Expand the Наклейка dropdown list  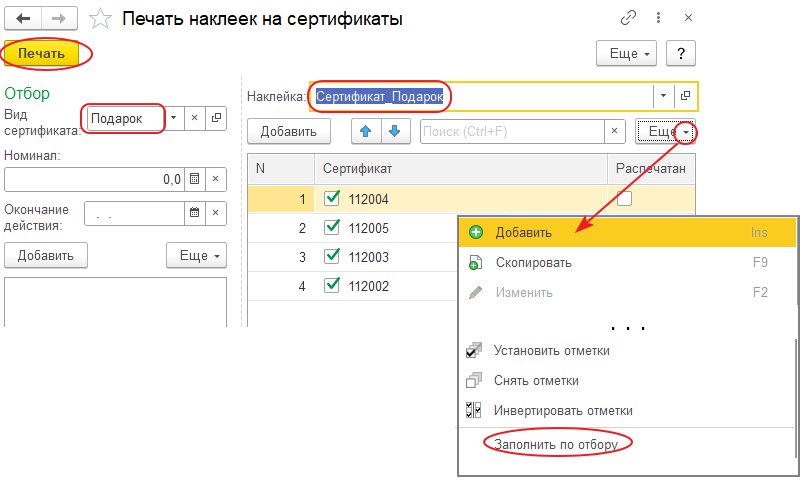click(x=663, y=96)
